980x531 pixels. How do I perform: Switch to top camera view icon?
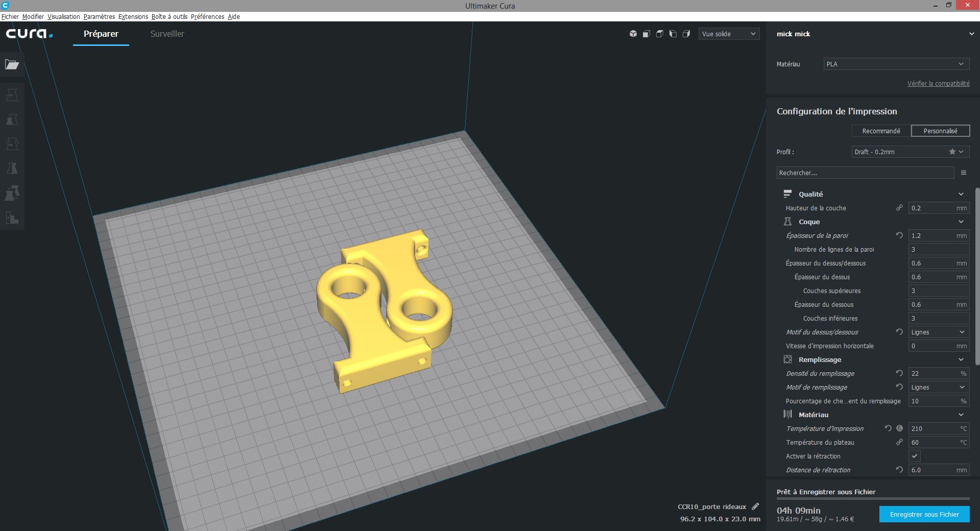pos(660,34)
